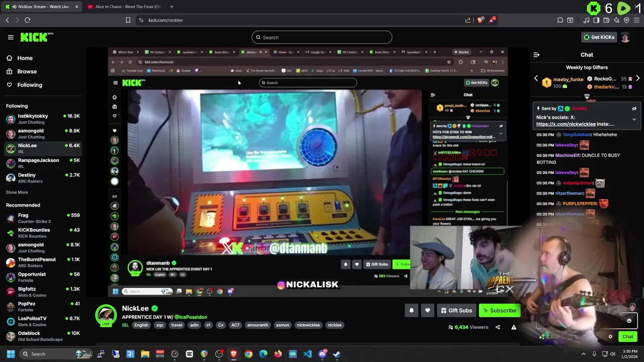
Task: Toggle stream notifications bell
Action: (411, 311)
